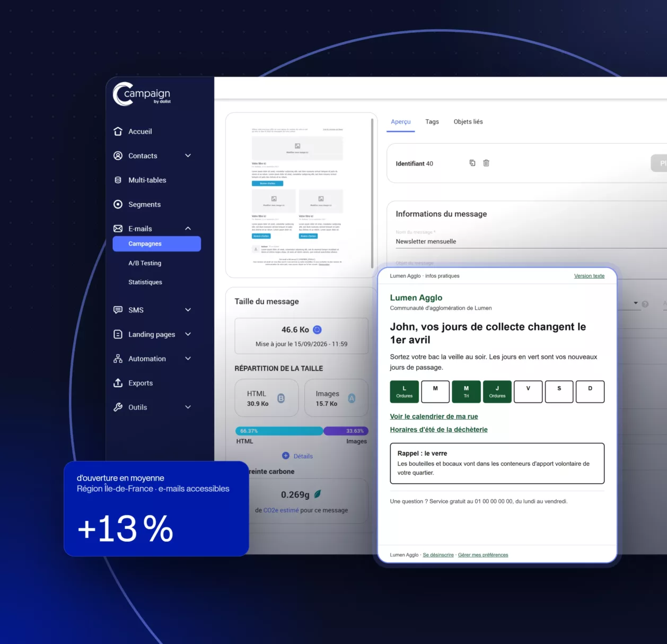The width and height of the screenshot is (667, 644).
Task: Collapse the E-mails section chevron
Action: tap(188, 228)
